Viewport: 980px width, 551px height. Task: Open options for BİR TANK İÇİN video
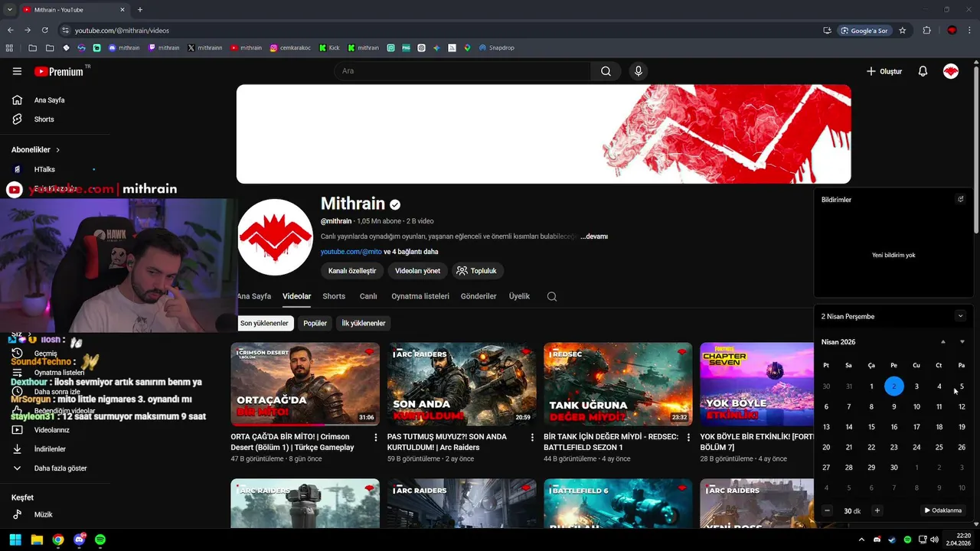pyautogui.click(x=688, y=438)
